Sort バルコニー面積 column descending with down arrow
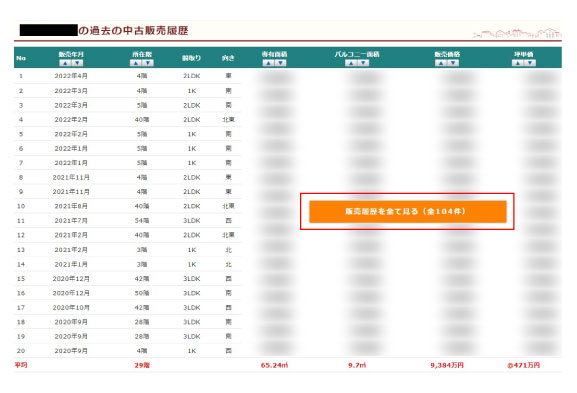577x393 pixels. pos(363,63)
